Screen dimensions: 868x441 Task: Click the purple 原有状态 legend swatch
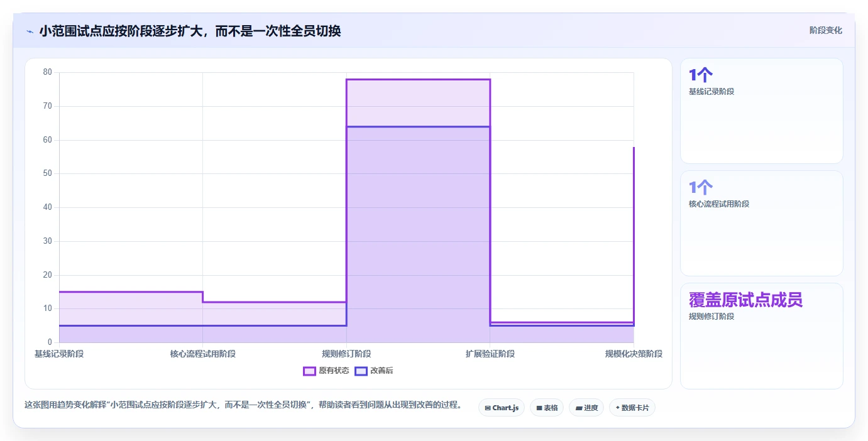tap(309, 371)
